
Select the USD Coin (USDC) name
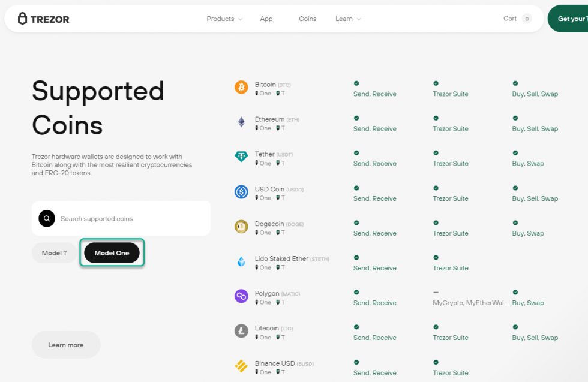pyautogui.click(x=279, y=190)
